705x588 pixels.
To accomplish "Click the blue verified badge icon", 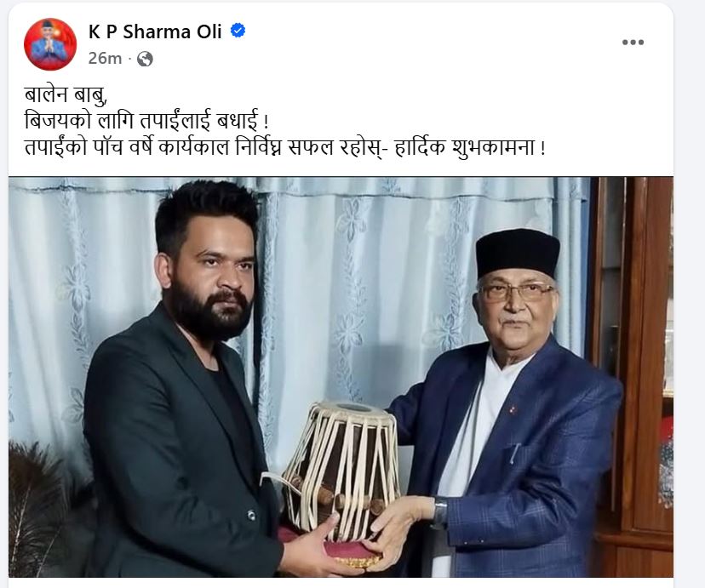I will click(238, 31).
